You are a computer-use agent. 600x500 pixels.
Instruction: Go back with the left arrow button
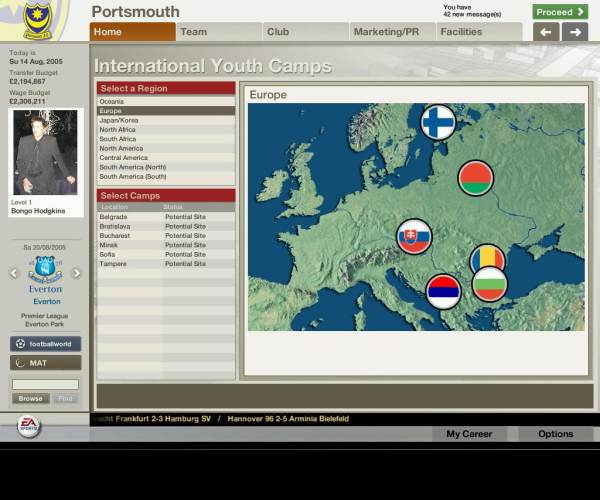pyautogui.click(x=546, y=32)
